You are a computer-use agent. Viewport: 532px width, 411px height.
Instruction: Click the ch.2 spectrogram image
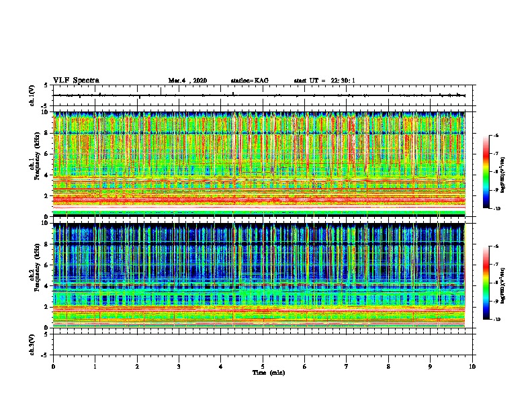pos(259,275)
